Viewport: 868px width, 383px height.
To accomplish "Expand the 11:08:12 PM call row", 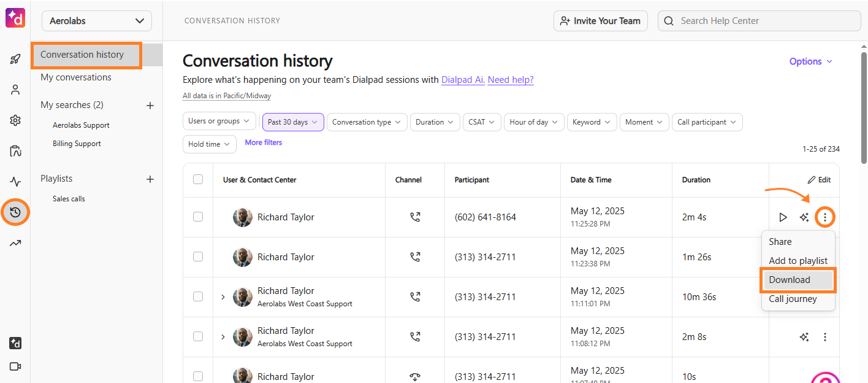I will click(x=223, y=337).
